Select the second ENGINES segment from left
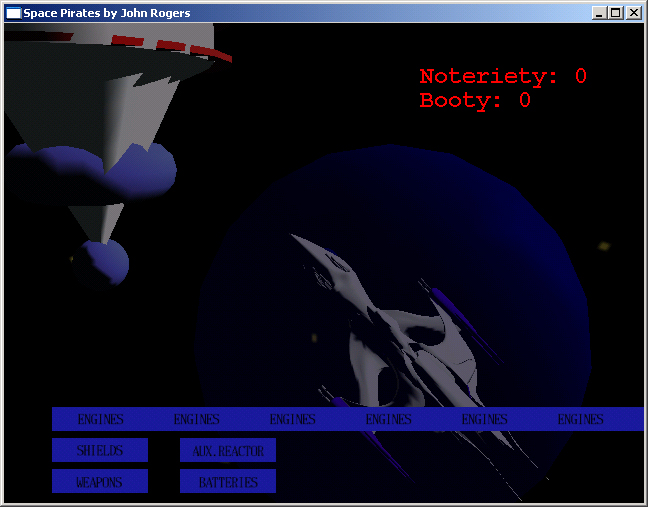Image resolution: width=648 pixels, height=507 pixels. [196, 419]
